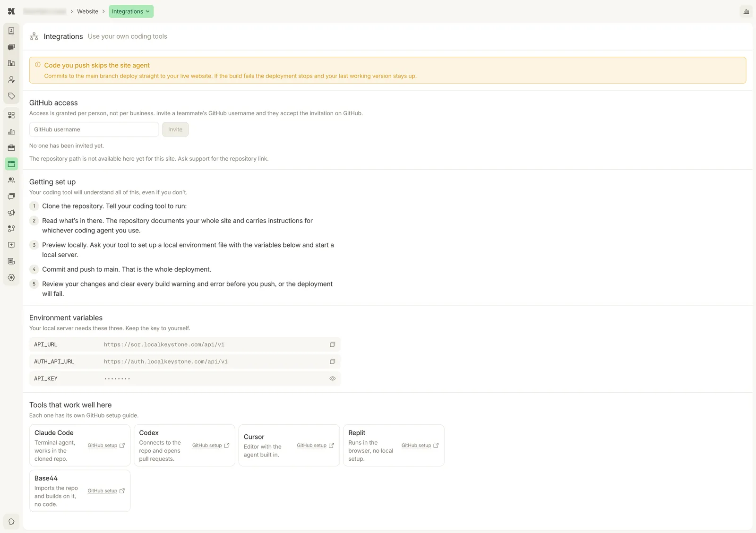
Task: Open the people group icon in the sidebar
Action: click(11, 180)
